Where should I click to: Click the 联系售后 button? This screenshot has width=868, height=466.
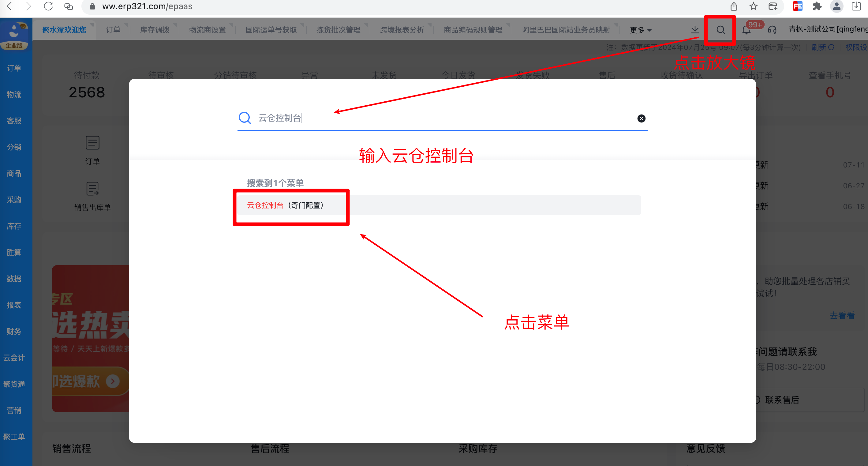coord(810,400)
